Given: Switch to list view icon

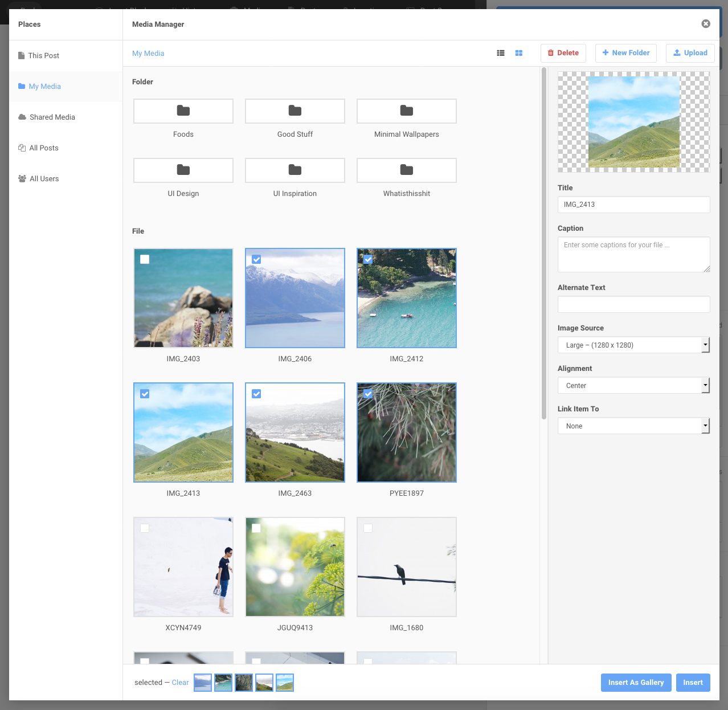Looking at the screenshot, I should pos(501,53).
